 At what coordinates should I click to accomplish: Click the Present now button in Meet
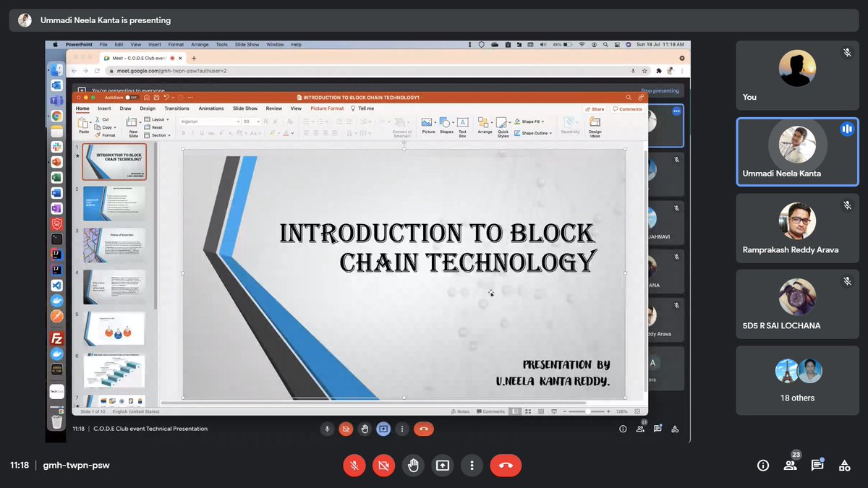point(442,466)
